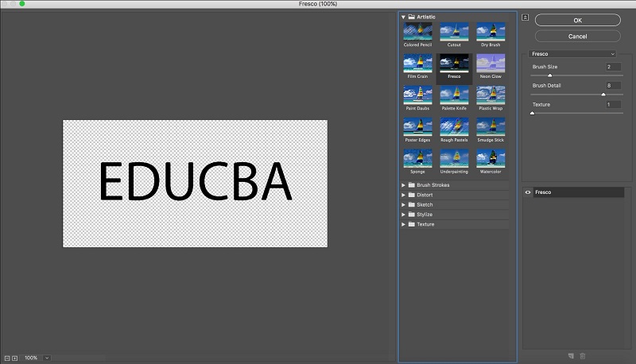Choose the Underpainting filter thumbnail
The width and height of the screenshot is (636, 364).
[454, 158]
